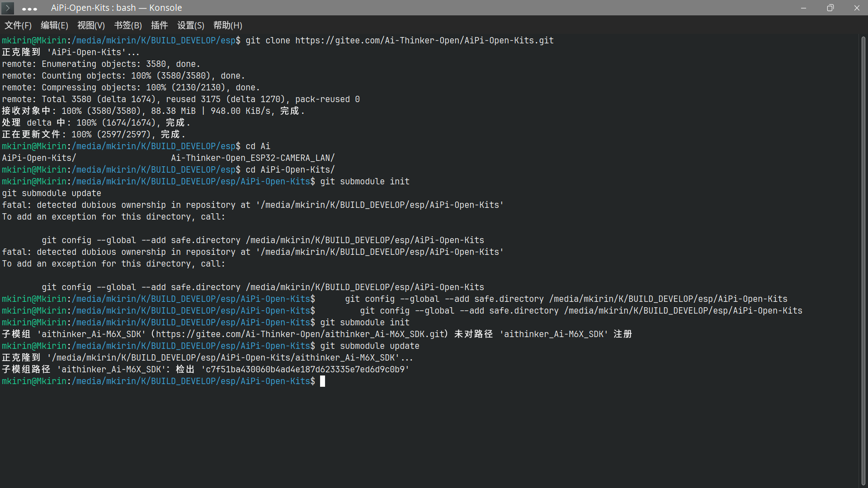Click the '正在克隆到' line for aithinker_Ai-M6X_SDK
This screenshot has height=488, width=868.
[x=208, y=358]
